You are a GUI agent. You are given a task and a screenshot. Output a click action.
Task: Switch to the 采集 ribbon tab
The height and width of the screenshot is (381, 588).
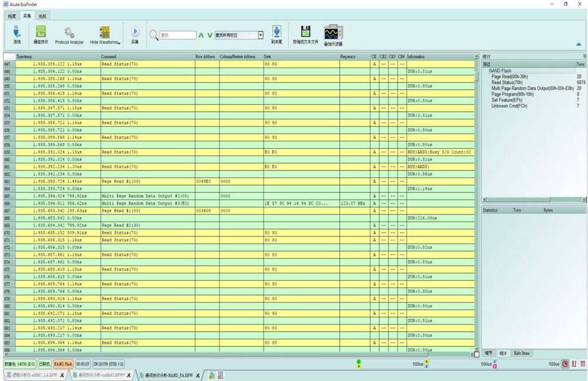(x=27, y=16)
